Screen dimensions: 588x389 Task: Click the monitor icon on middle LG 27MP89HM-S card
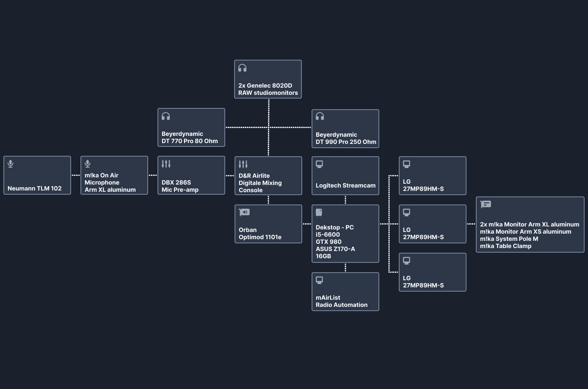point(407,212)
